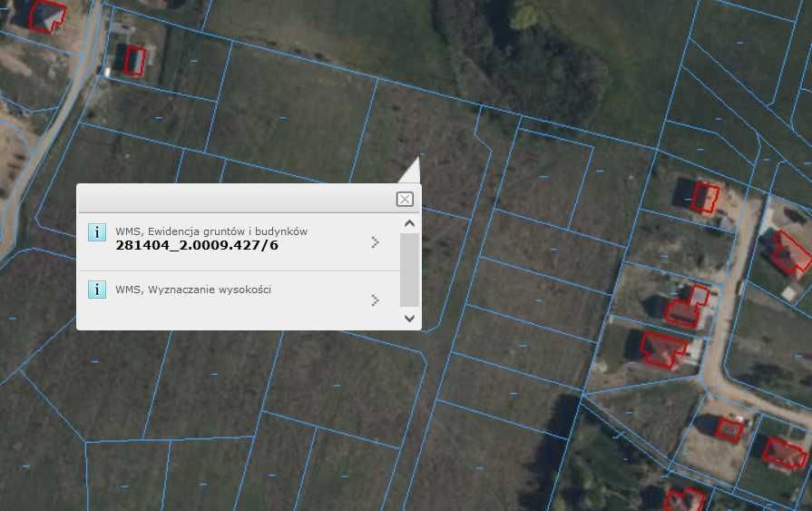Close the map info popup
This screenshot has width=812, height=511.
coord(405,199)
